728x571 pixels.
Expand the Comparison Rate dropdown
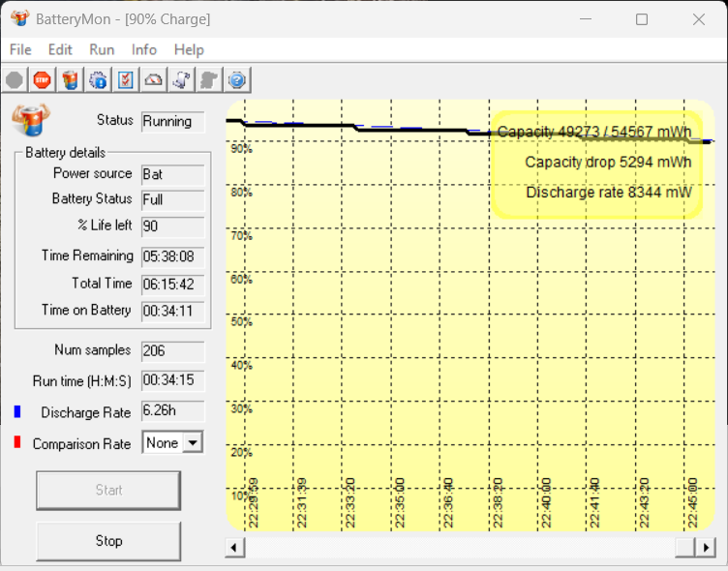193,443
